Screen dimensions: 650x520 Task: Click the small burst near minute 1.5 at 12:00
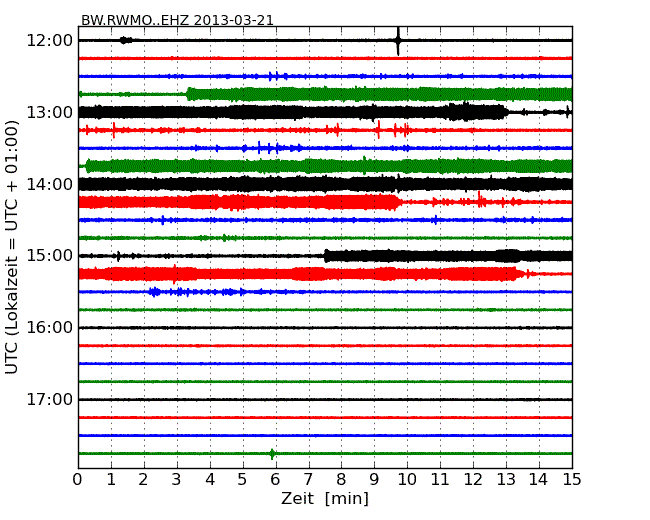click(x=126, y=40)
